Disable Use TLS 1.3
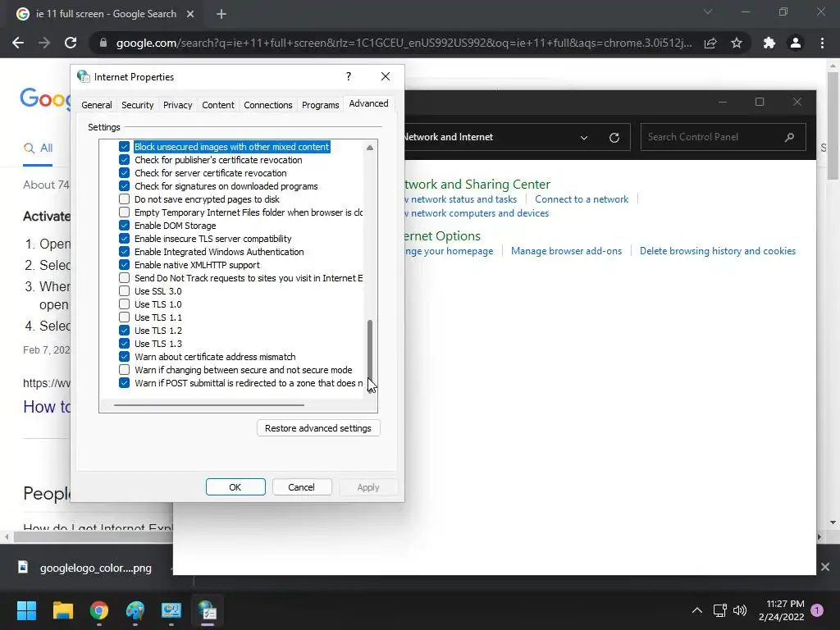The image size is (840, 630). 125,344
